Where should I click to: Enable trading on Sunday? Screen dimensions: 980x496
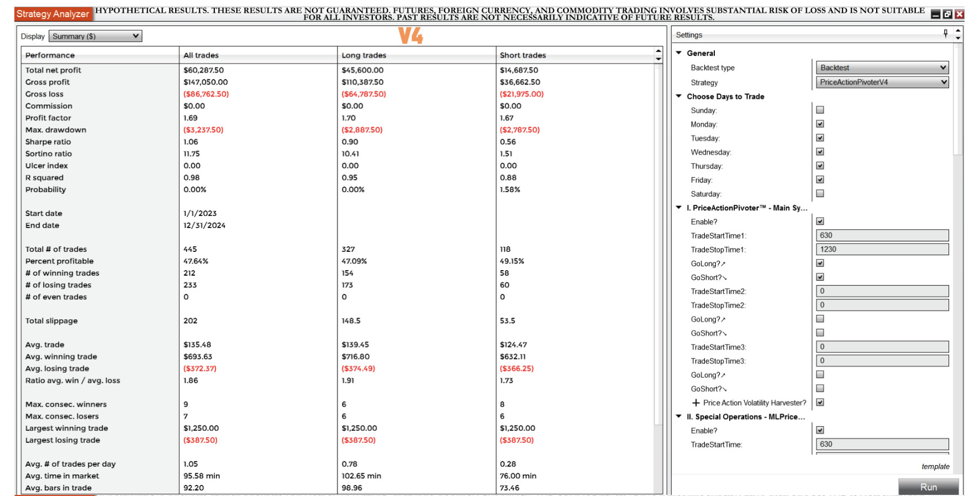[820, 110]
